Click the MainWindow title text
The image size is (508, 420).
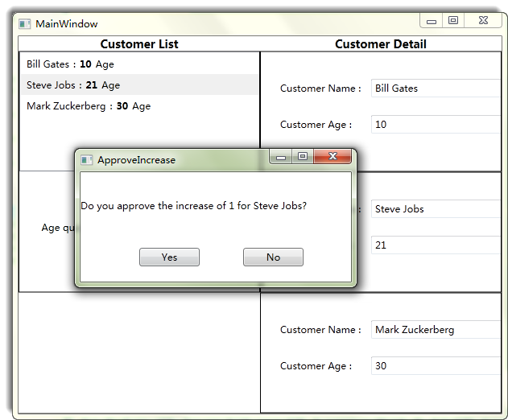pos(66,24)
